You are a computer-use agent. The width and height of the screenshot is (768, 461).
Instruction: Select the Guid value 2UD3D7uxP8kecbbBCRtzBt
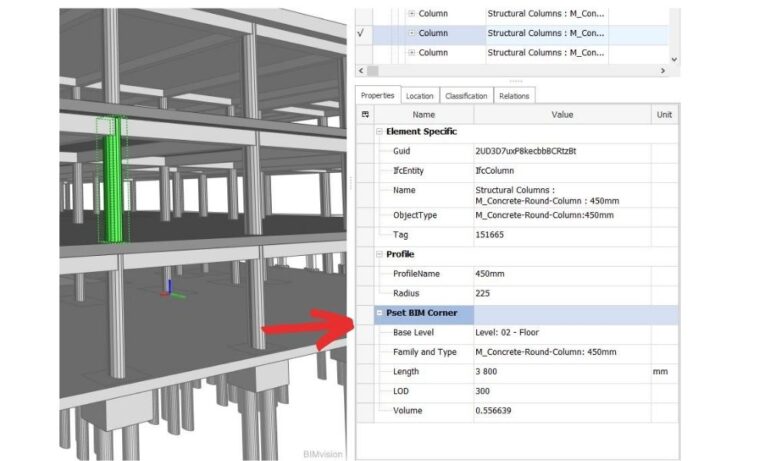click(x=526, y=151)
